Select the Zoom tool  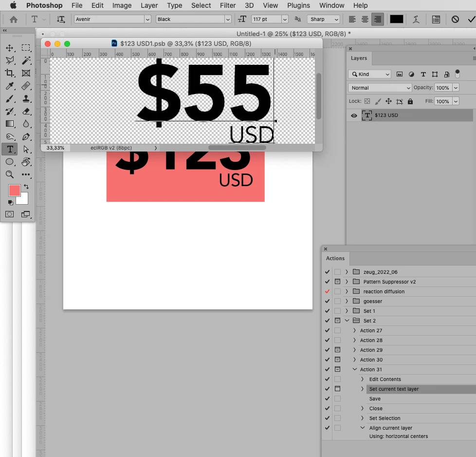10,174
